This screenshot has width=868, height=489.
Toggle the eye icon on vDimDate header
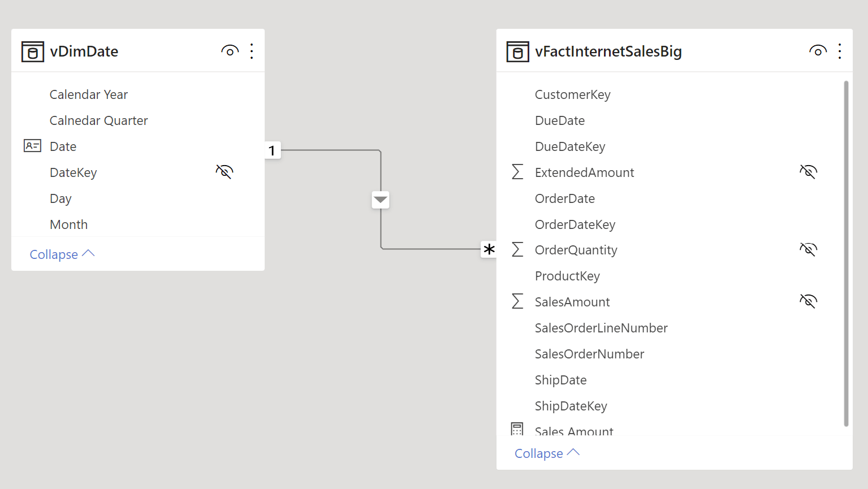pos(230,50)
